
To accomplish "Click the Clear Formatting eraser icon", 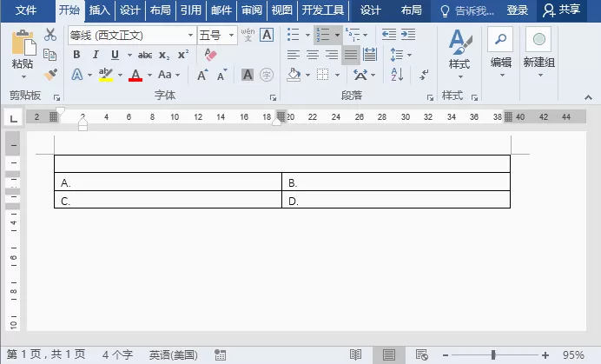I will pos(210,55).
